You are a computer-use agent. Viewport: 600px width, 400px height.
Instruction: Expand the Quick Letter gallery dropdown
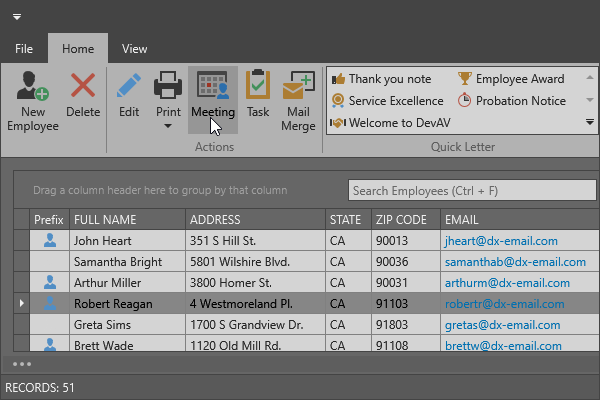pyautogui.click(x=590, y=122)
